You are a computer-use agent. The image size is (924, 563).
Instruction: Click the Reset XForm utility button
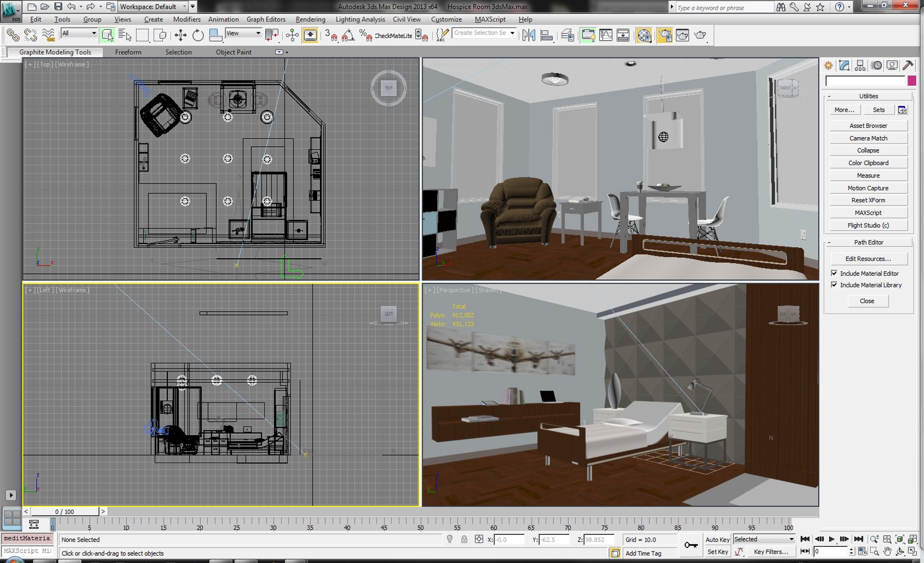tap(868, 200)
